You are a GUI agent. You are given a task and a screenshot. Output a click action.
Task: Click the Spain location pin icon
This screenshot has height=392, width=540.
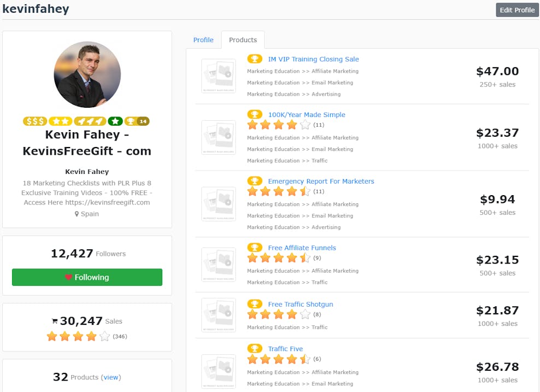pos(77,214)
